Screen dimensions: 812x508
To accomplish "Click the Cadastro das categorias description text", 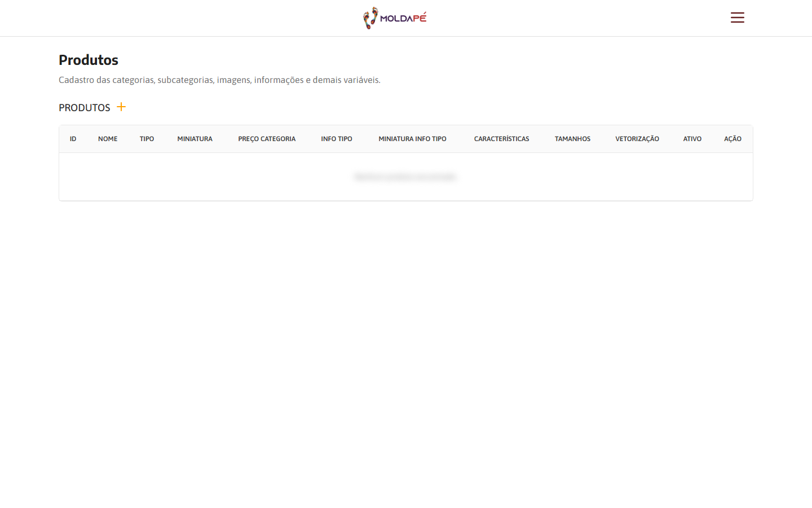I will click(x=219, y=80).
